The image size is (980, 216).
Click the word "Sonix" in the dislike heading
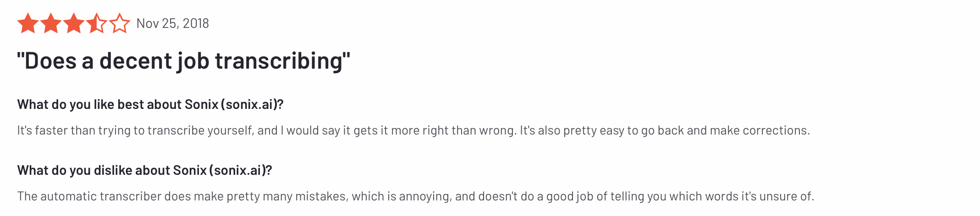[190, 170]
